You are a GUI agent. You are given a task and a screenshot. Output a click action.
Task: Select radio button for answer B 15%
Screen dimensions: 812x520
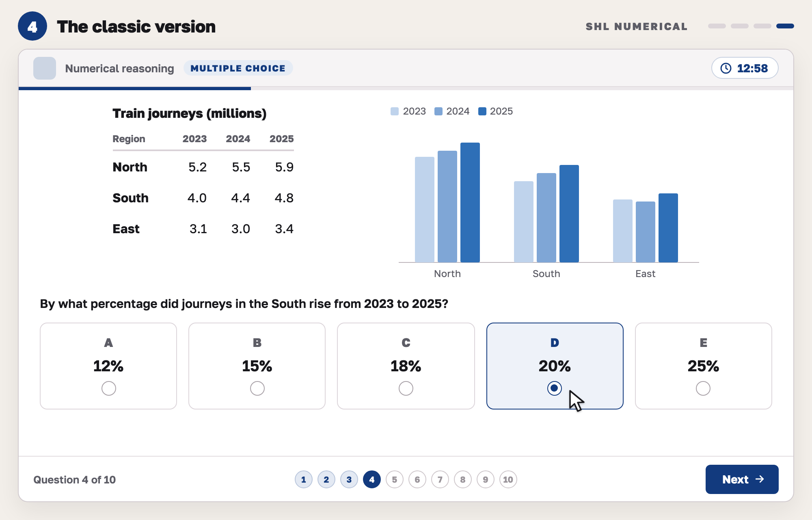pos(257,388)
